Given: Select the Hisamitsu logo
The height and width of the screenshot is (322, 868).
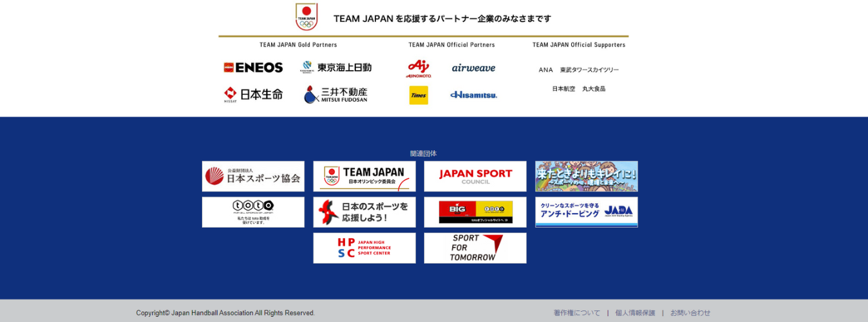Looking at the screenshot, I should pyautogui.click(x=473, y=95).
